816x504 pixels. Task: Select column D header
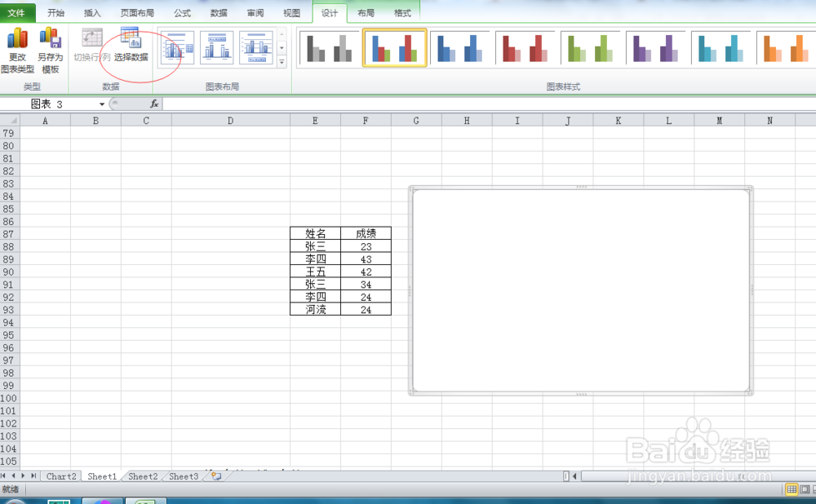click(x=231, y=121)
